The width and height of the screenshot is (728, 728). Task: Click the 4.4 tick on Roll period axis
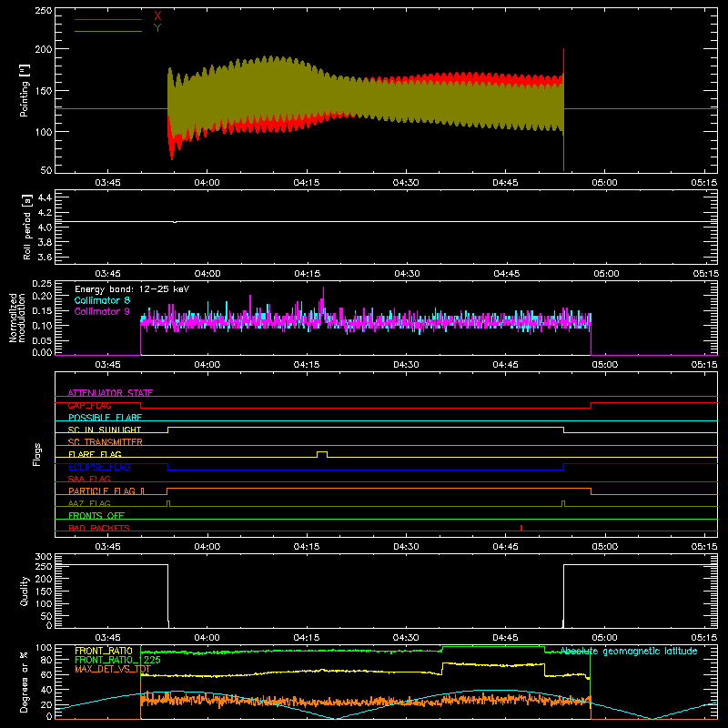click(44, 198)
